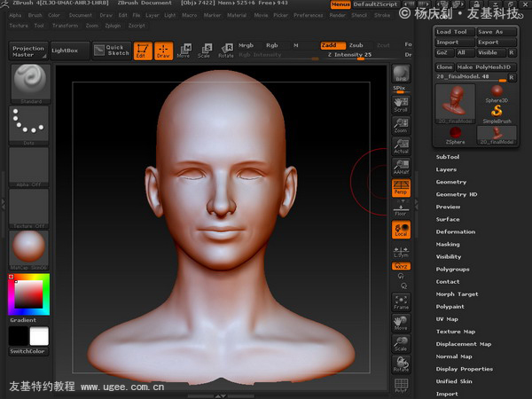
Task: Toggle XYZ rotation mode
Action: [x=401, y=266]
